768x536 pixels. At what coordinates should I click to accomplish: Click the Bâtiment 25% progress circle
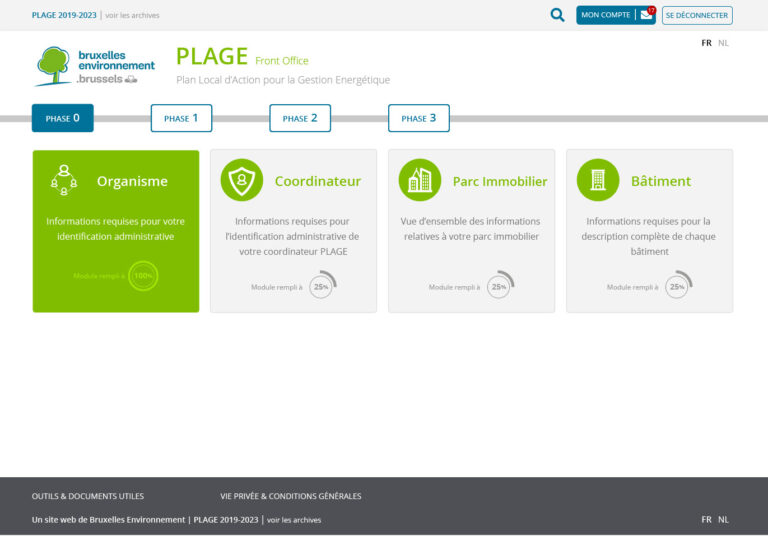point(678,285)
